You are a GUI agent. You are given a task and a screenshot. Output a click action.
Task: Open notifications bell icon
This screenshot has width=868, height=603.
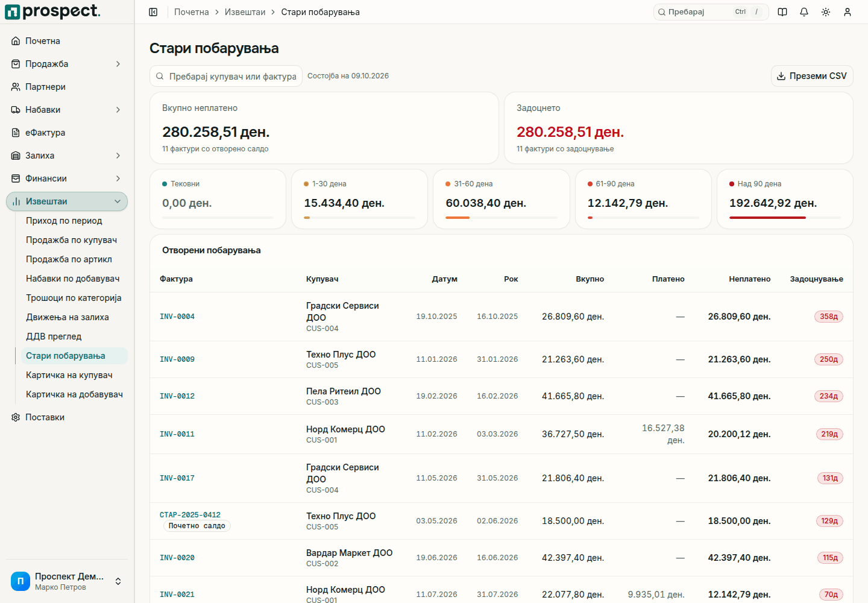tap(804, 12)
